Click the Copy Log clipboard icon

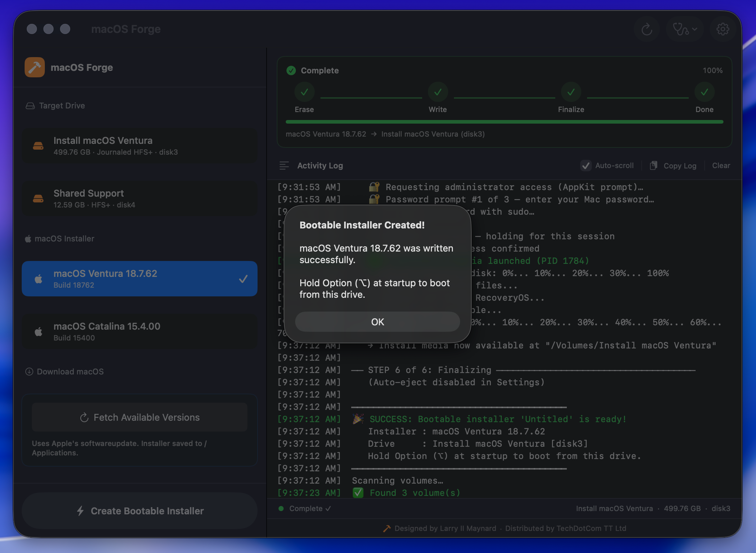pos(654,166)
